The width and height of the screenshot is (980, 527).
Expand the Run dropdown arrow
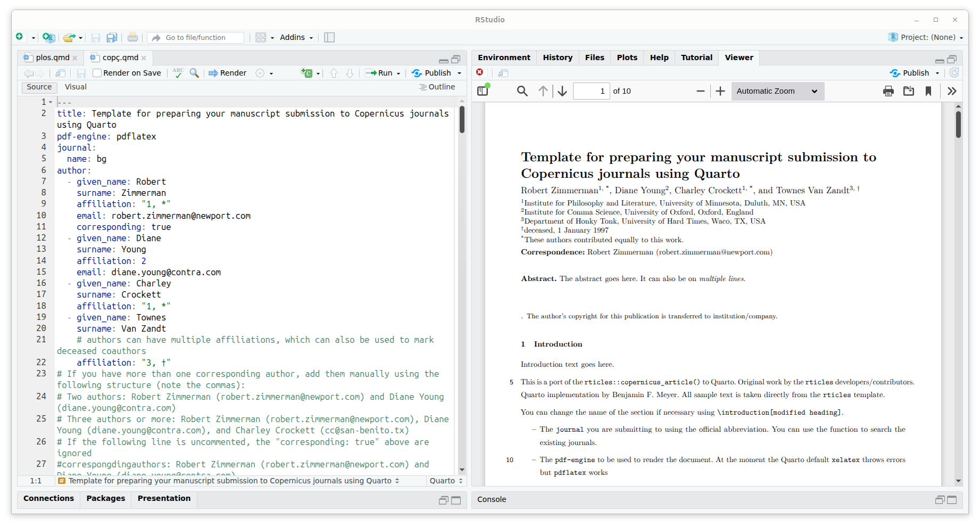[398, 73]
